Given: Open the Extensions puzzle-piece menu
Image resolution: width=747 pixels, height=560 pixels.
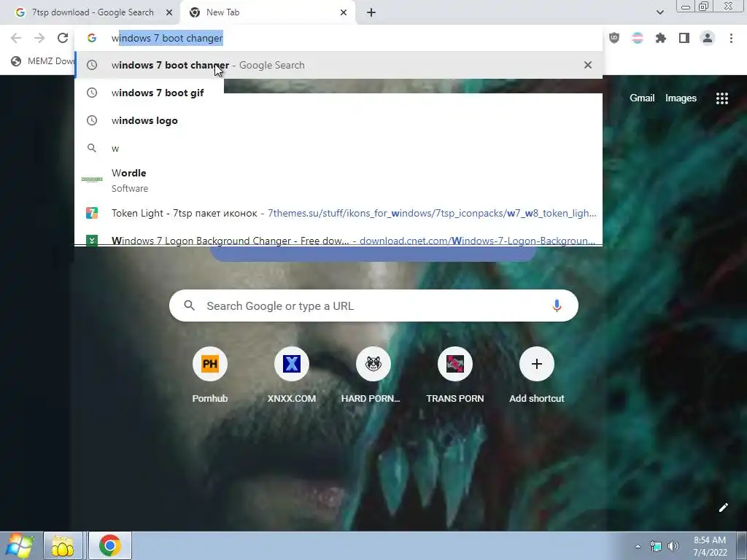Looking at the screenshot, I should [x=661, y=38].
